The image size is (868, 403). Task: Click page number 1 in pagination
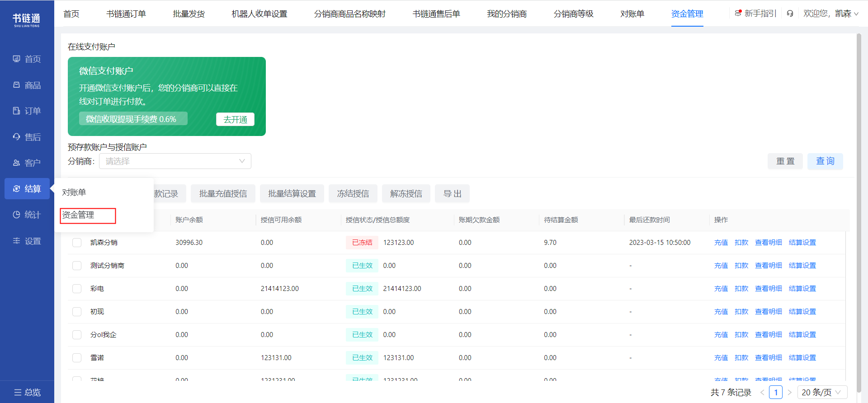[776, 392]
